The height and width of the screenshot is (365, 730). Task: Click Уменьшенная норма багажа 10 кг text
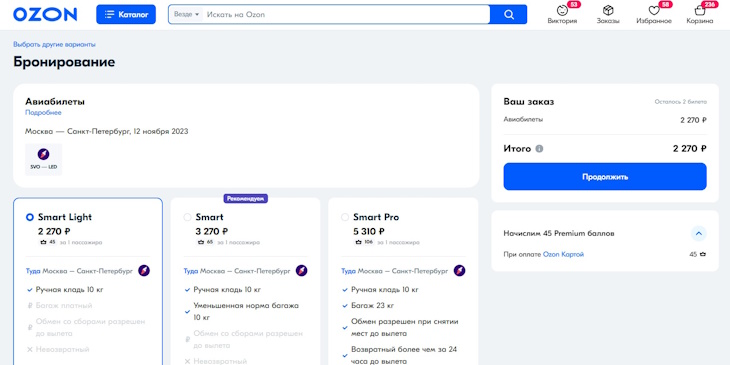click(246, 311)
